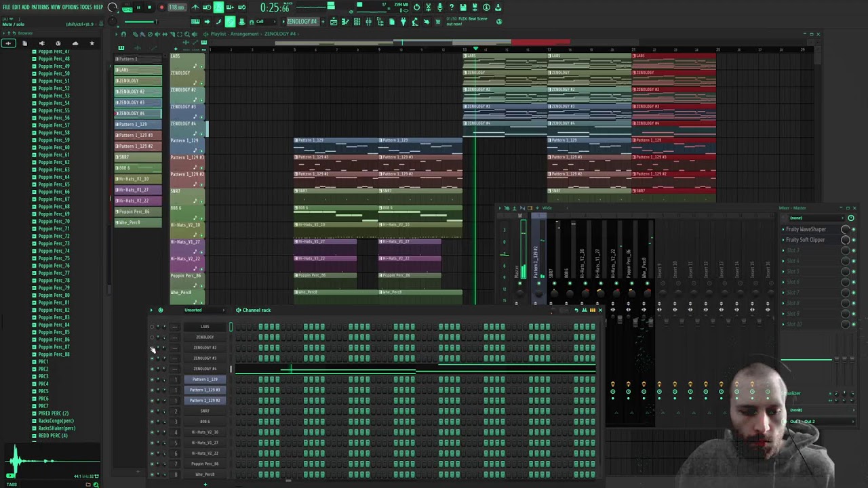Select empty Slot 3 in mixer

(812, 250)
